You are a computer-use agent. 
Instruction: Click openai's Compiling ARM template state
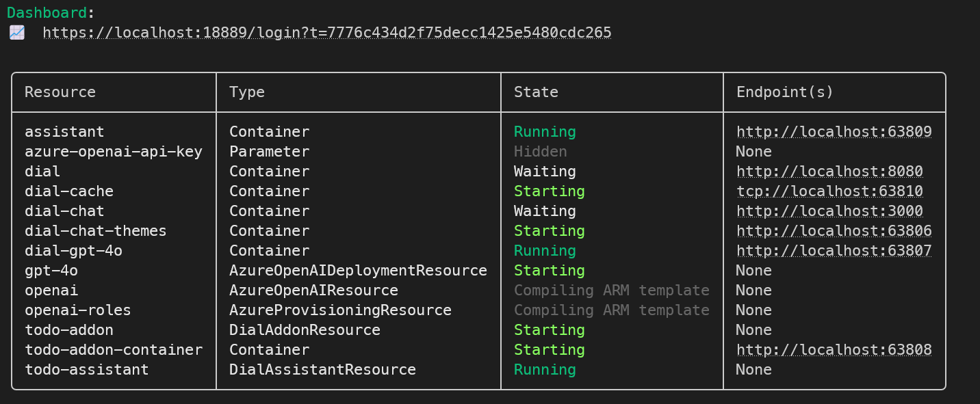coord(612,290)
